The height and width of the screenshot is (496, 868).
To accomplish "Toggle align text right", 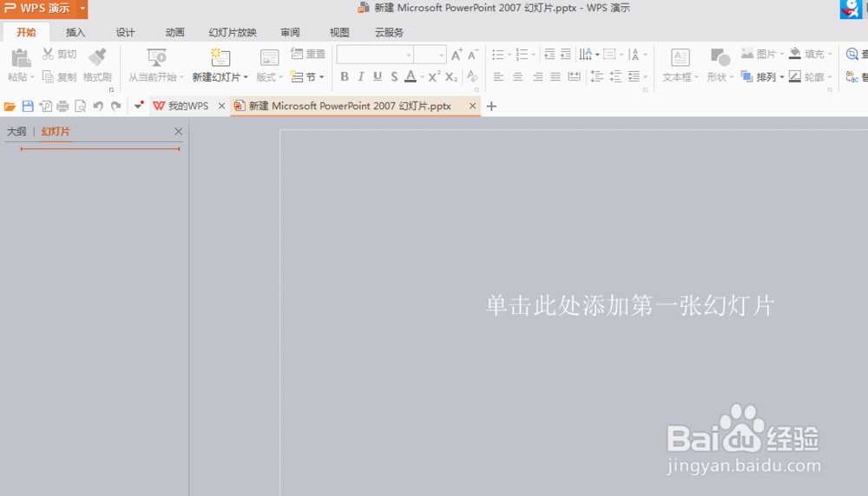I will pyautogui.click(x=537, y=76).
